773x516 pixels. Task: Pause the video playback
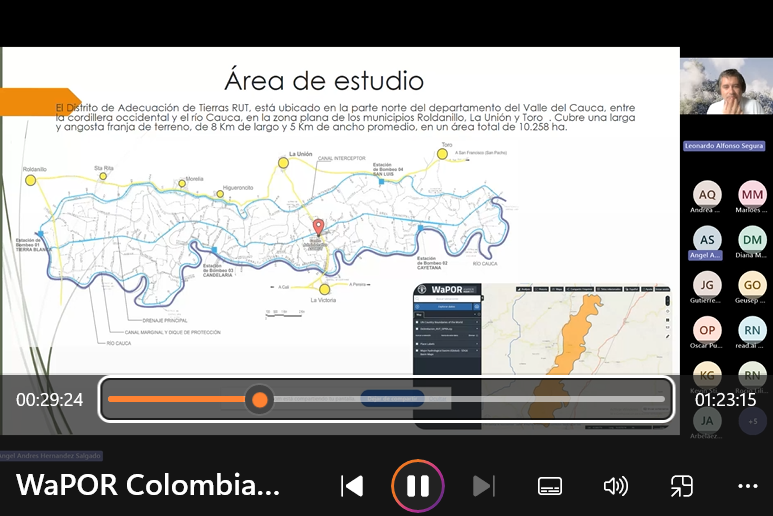(x=418, y=486)
